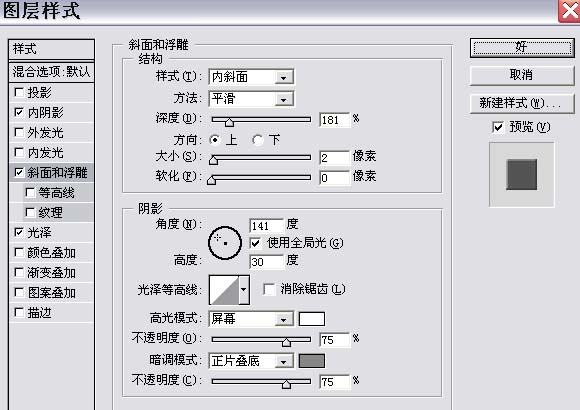Select 混合选项:默认 in the styles list
Screen dimensions: 580x410
coord(51,71)
